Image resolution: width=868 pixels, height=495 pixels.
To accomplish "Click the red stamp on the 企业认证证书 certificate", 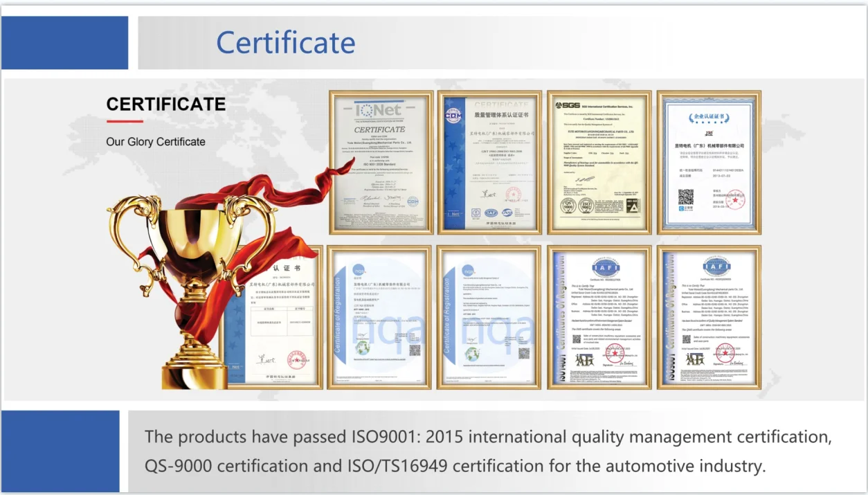I will coord(736,201).
